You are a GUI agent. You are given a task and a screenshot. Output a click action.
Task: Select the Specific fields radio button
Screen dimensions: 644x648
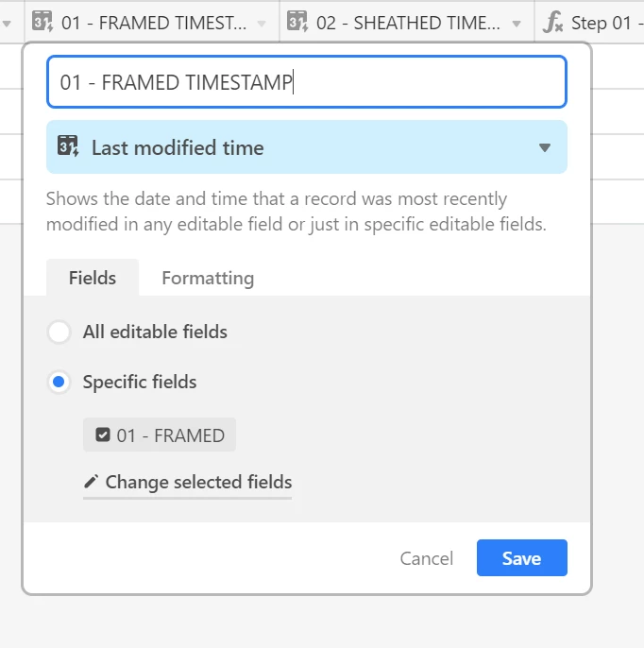pyautogui.click(x=59, y=382)
